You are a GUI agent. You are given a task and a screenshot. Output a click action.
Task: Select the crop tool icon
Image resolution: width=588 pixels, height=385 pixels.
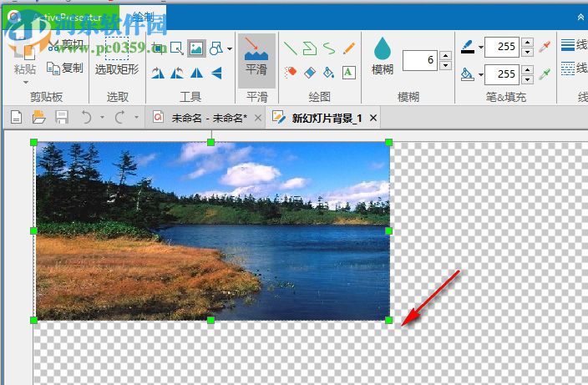click(159, 48)
